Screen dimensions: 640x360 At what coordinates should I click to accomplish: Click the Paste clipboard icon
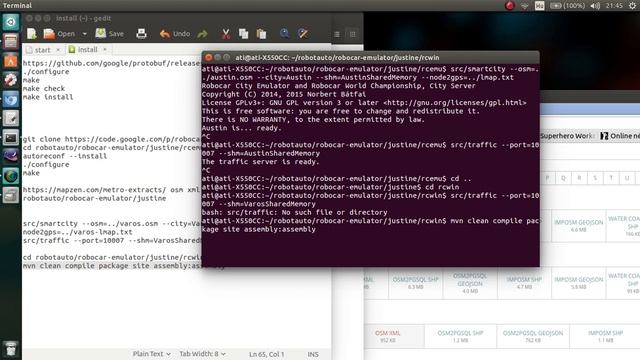(261, 34)
